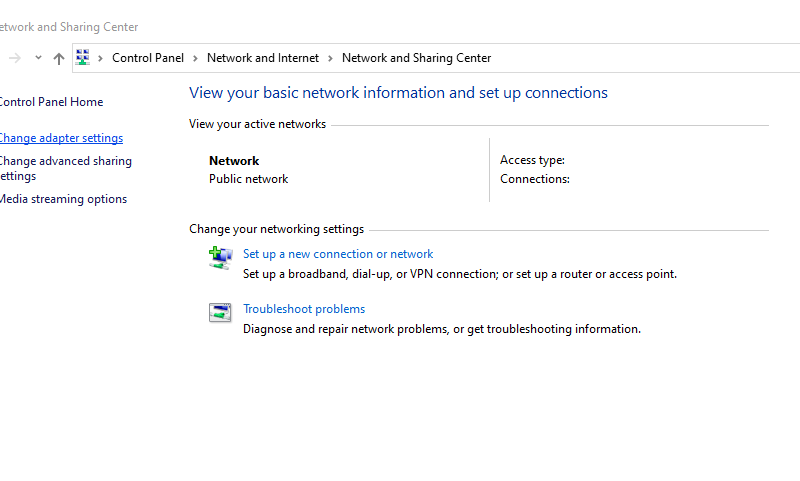Open Change advanced sharing settings
The image size is (800, 481).
[x=65, y=168]
